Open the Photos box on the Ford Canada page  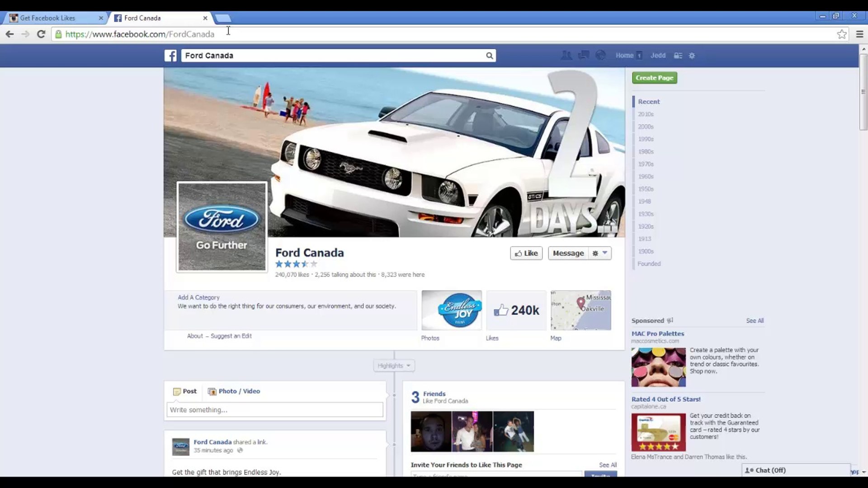(x=451, y=310)
